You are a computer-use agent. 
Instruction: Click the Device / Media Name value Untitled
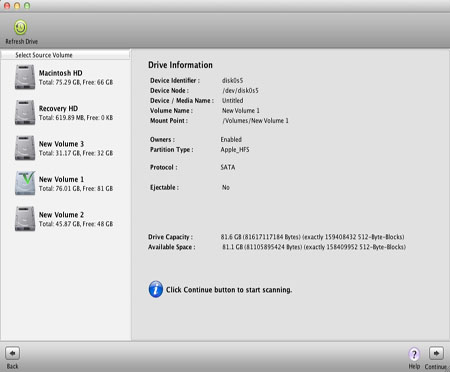coord(233,100)
